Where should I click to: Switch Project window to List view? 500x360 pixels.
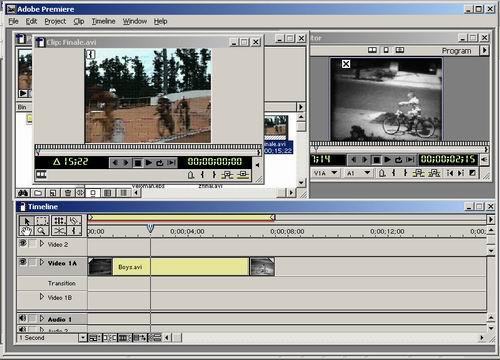pos(123,193)
